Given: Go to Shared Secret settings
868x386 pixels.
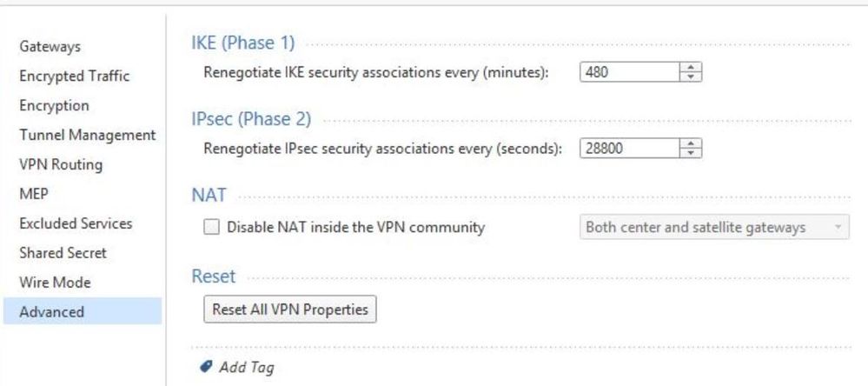Looking at the screenshot, I should [x=63, y=252].
